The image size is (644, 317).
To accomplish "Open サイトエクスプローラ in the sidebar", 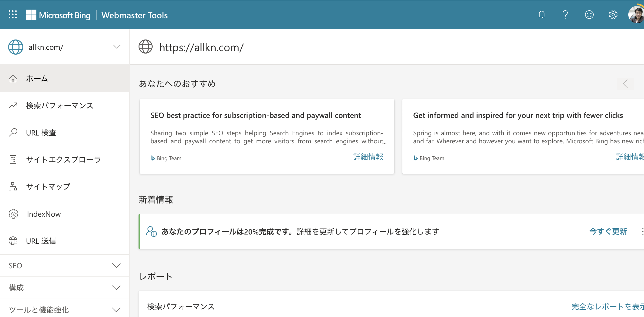I will pyautogui.click(x=65, y=160).
